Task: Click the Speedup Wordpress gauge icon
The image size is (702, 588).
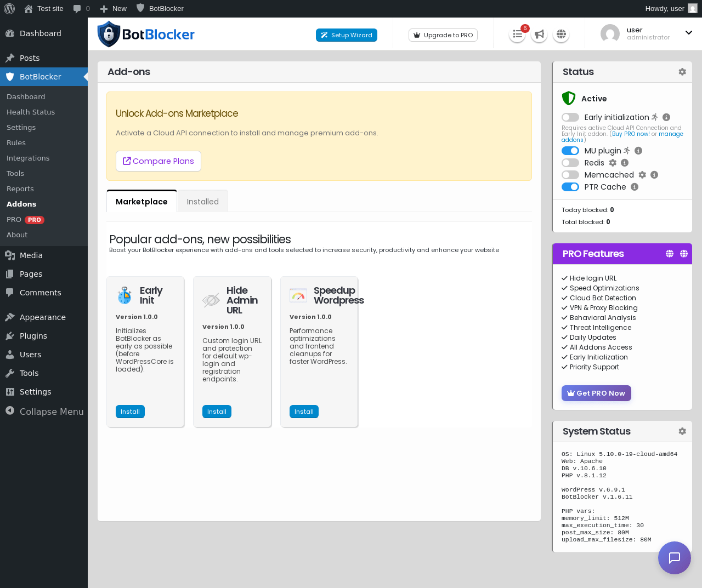Action: [298, 295]
